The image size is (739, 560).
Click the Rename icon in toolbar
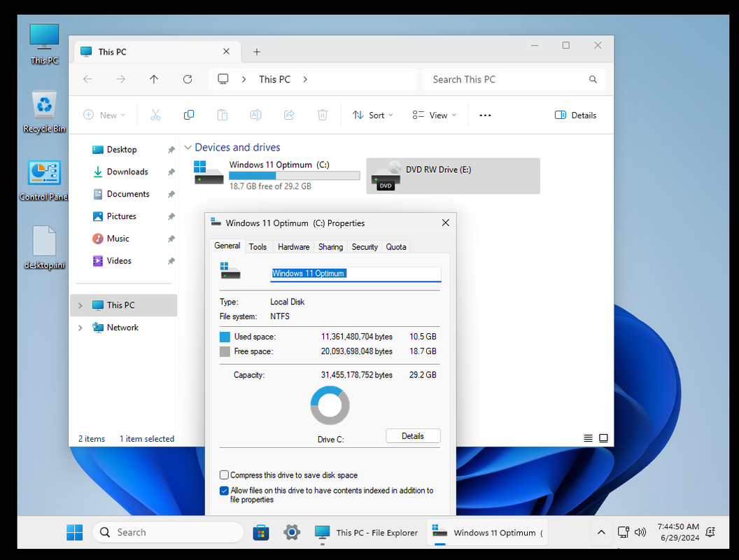[x=255, y=115]
